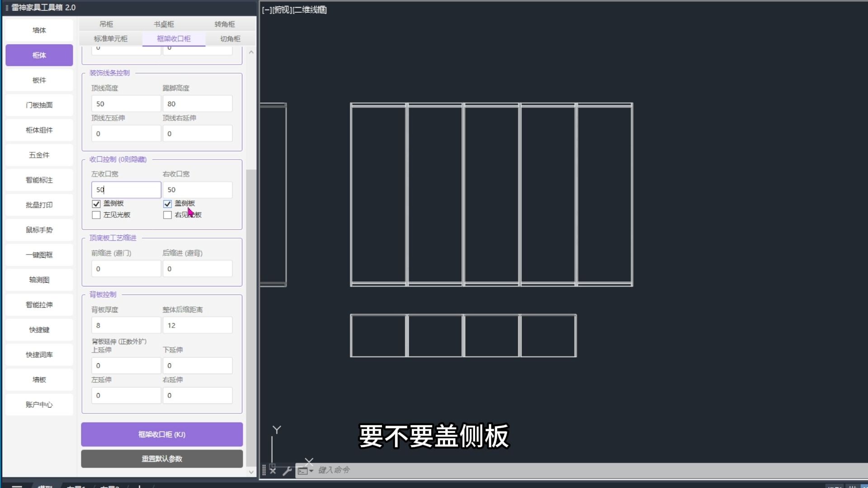This screenshot has height=488, width=868.
Task: Open 墙板 in the sidebar
Action: point(39,380)
